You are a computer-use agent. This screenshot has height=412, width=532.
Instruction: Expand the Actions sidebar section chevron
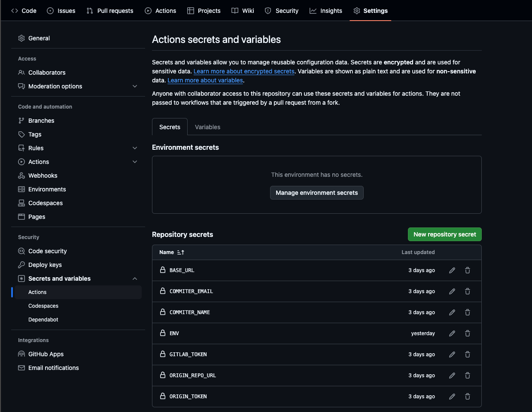pyautogui.click(x=135, y=162)
